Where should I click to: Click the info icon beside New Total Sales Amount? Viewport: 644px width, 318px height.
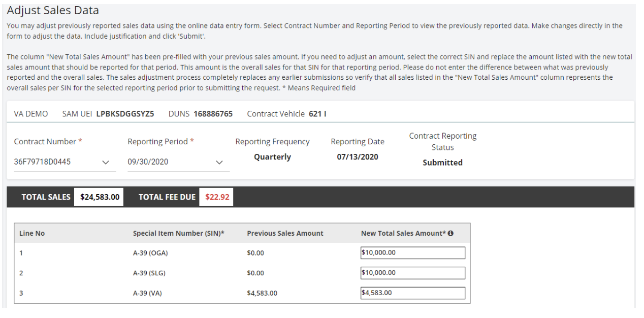450,234
